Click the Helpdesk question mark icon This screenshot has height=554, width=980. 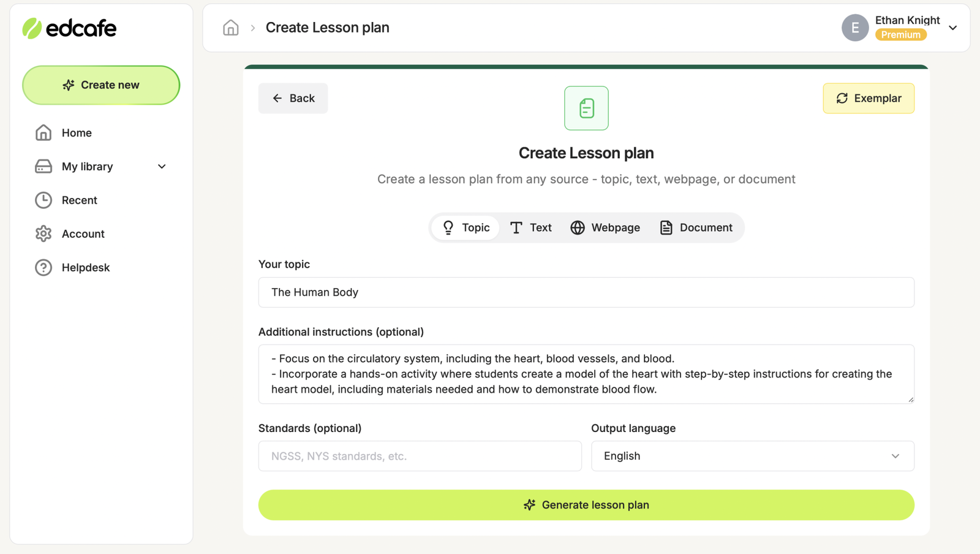tap(43, 267)
